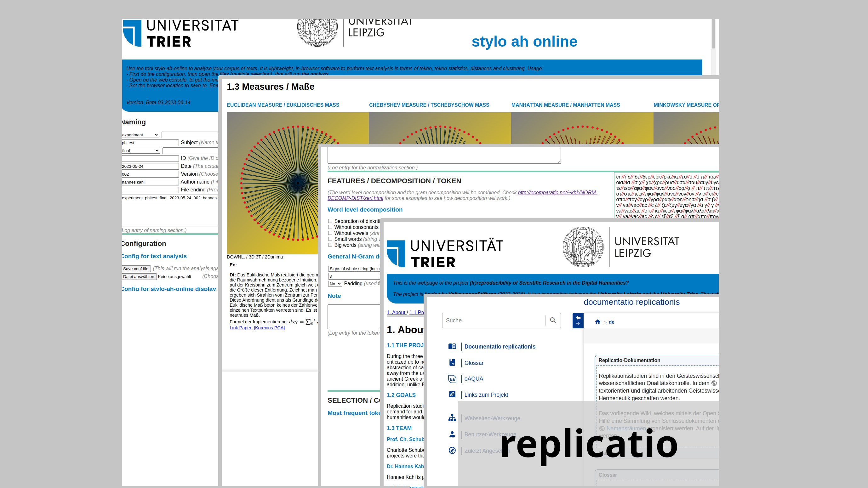Click 'Dr. Hannes Kahl' name
Screen dimensions: 868x488
405,467
